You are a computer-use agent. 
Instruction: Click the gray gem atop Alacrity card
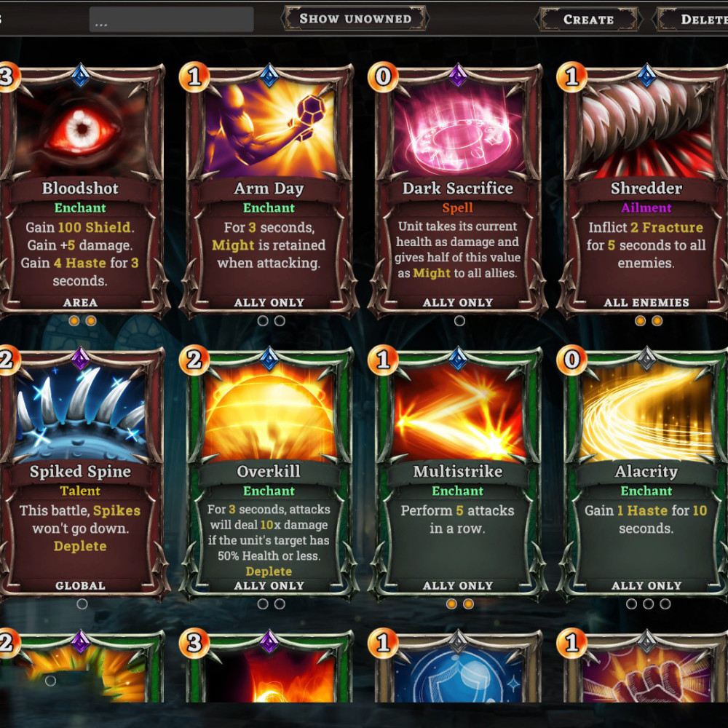point(646,358)
